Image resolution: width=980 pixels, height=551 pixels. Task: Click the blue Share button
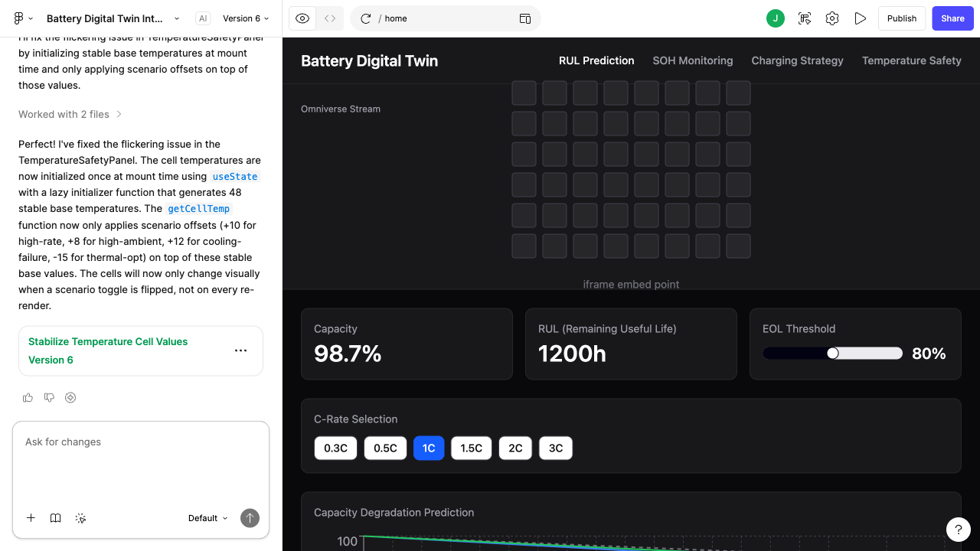pos(952,18)
